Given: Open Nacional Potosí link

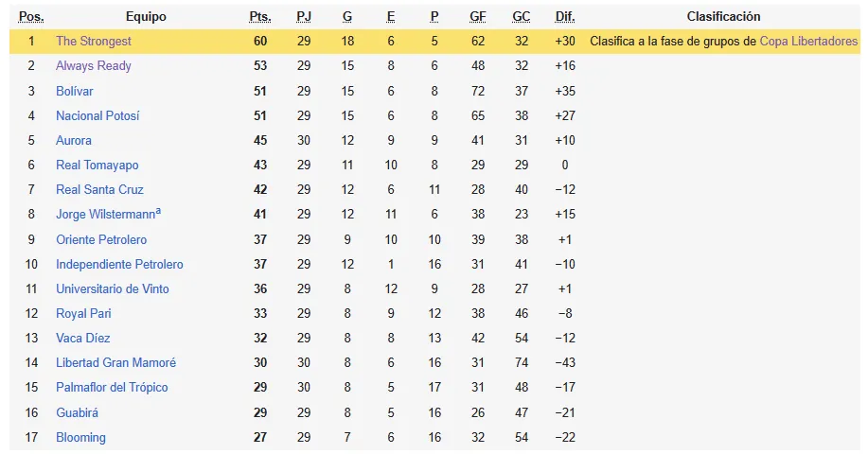Looking at the screenshot, I should [x=97, y=115].
